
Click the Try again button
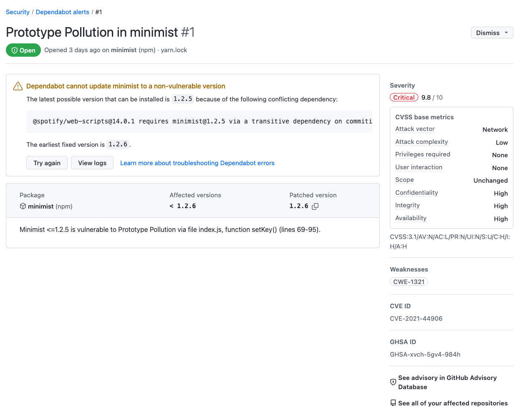click(47, 163)
